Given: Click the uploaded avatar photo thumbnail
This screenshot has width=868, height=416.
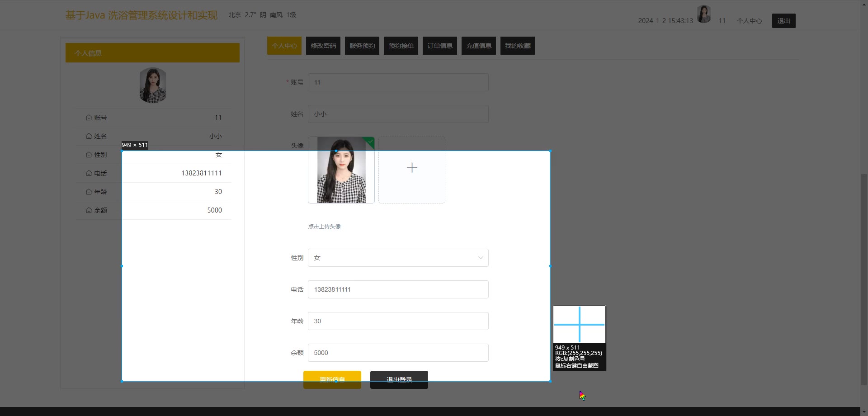Looking at the screenshot, I should 341,170.
